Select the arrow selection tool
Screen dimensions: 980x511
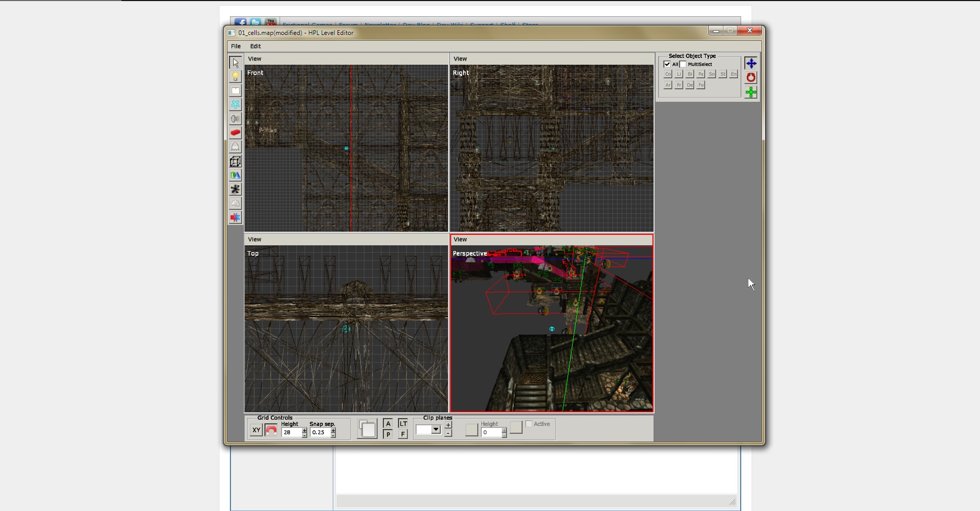click(x=235, y=63)
